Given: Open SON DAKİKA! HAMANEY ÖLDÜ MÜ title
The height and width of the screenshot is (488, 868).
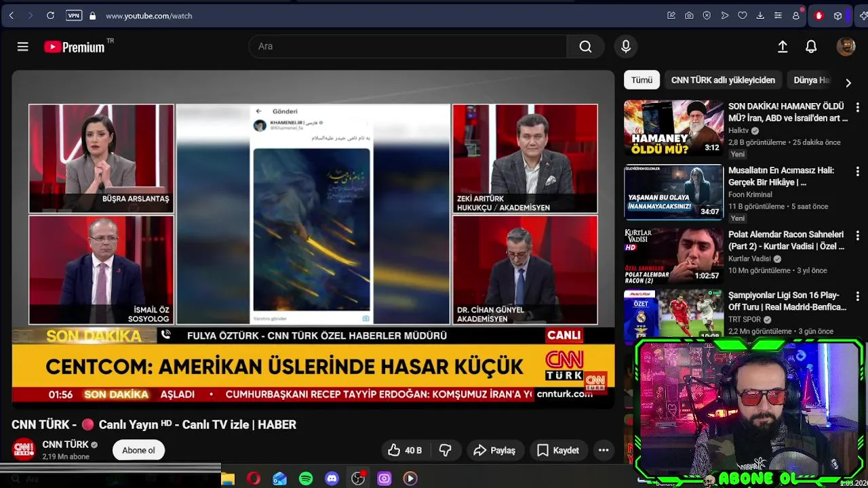Looking at the screenshot, I should [x=788, y=112].
